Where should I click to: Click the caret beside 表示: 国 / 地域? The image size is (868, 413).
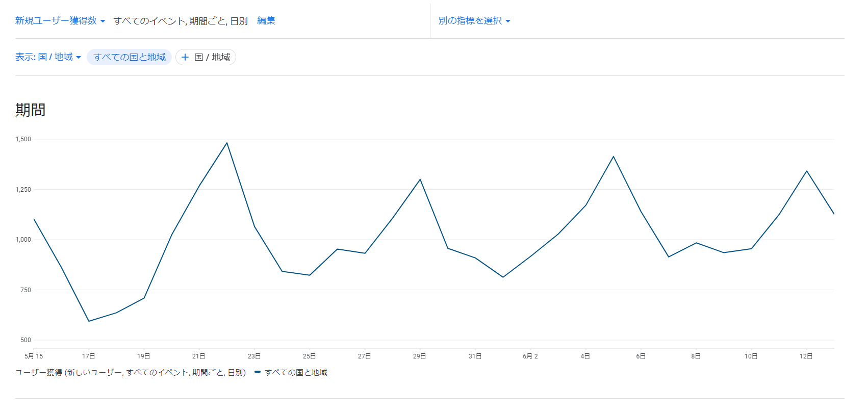coord(79,58)
